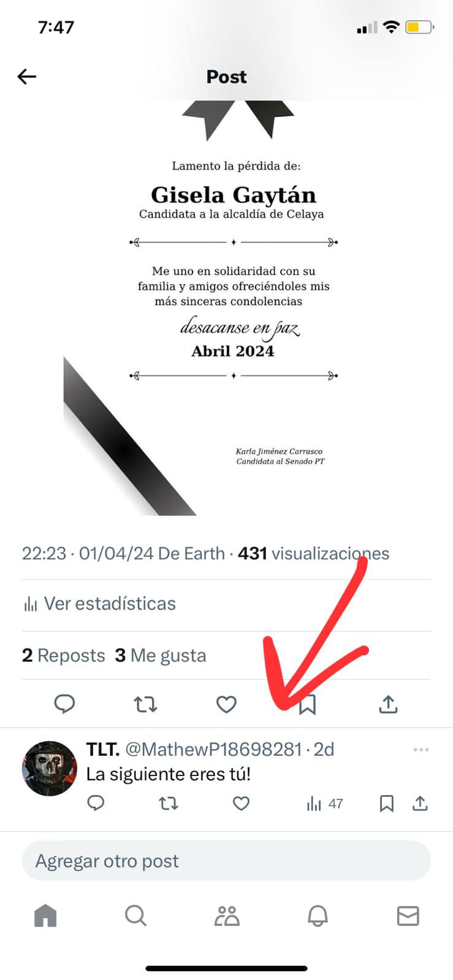Viewport: 453px width, 980px height.
Task: Open @MathewP18698281 profile handle
Action: (x=213, y=749)
